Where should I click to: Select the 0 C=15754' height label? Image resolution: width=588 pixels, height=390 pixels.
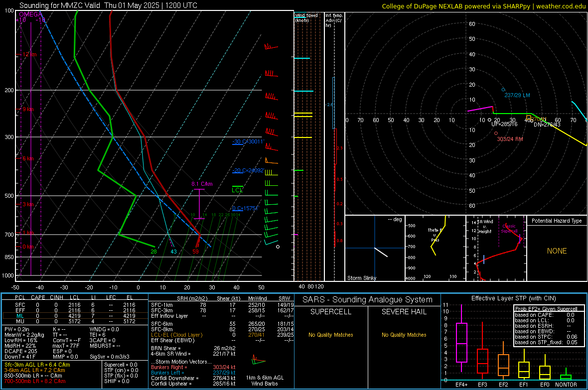(246, 209)
